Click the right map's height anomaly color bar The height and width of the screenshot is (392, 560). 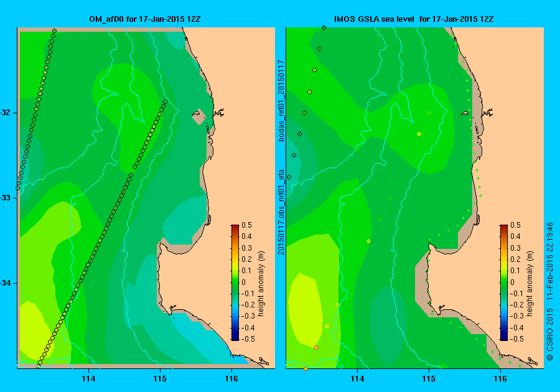pyautogui.click(x=503, y=282)
